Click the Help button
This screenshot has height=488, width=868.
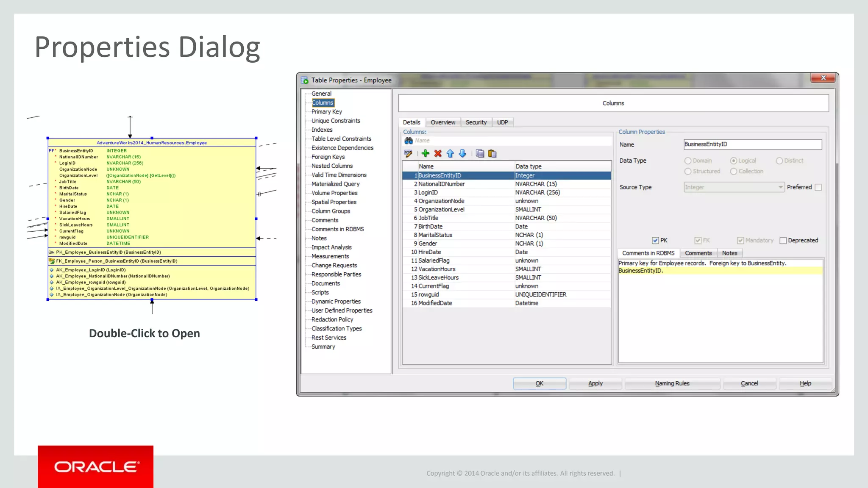tap(806, 383)
